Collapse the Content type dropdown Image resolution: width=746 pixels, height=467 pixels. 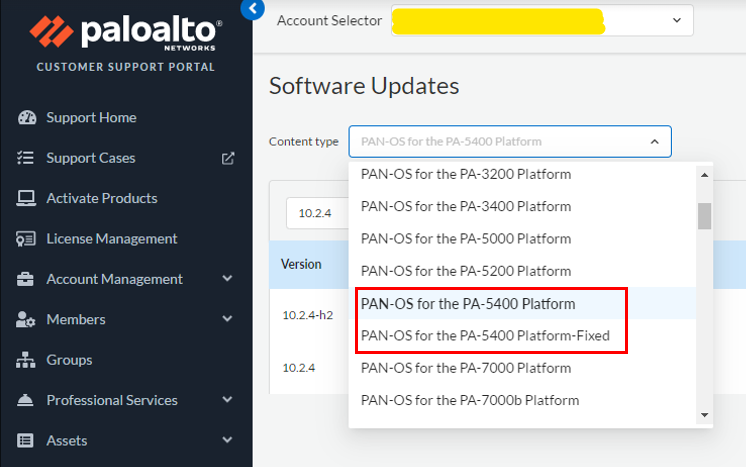654,142
